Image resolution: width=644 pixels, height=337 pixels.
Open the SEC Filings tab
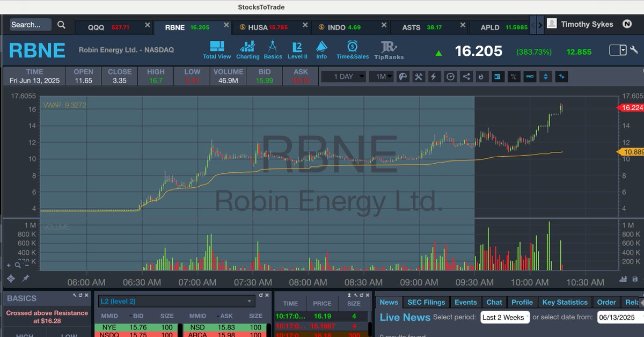[x=427, y=302]
